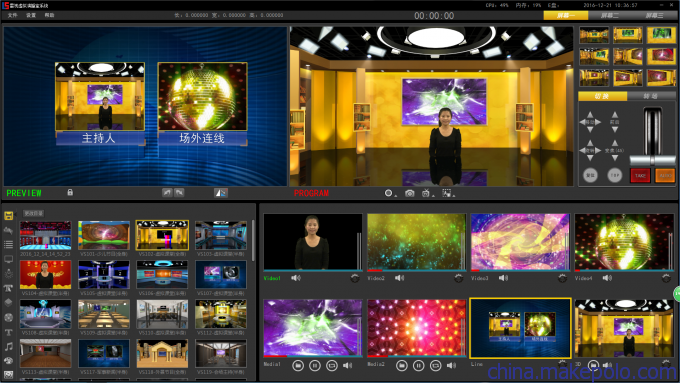Click the 文件 menu

coord(13,15)
